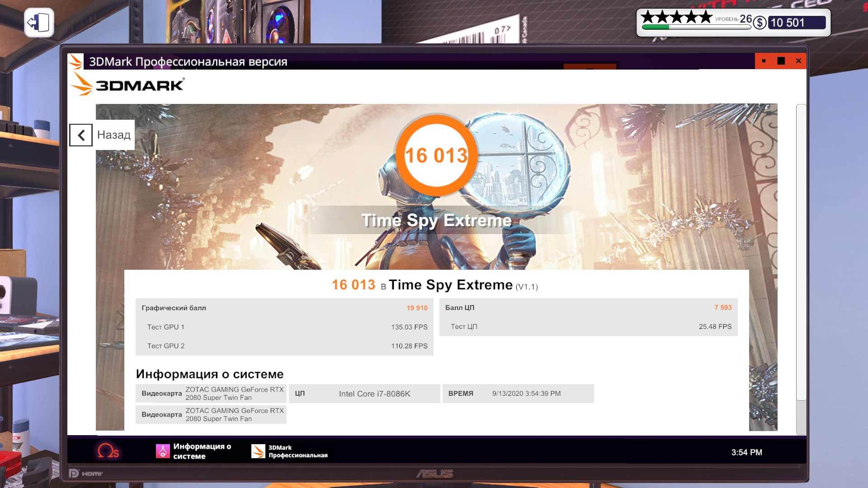Click the 3DMark title bar flame icon
This screenshot has height=488, width=868.
(75, 61)
